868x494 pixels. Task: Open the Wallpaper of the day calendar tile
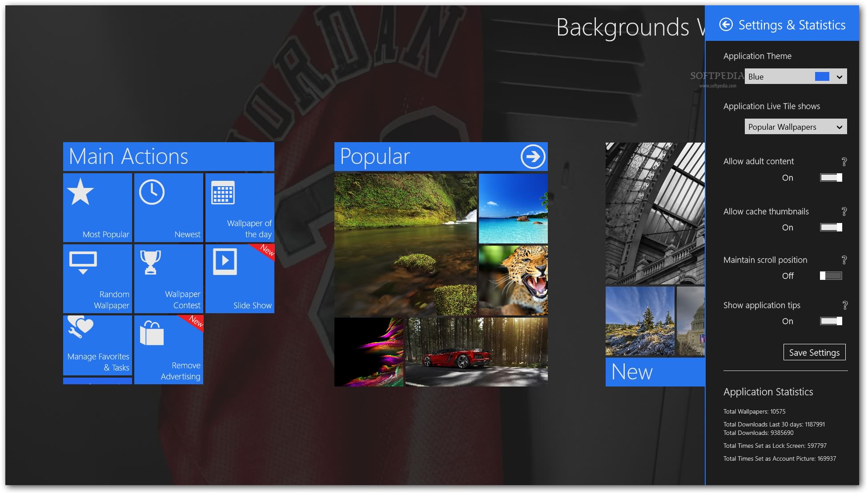click(x=240, y=207)
